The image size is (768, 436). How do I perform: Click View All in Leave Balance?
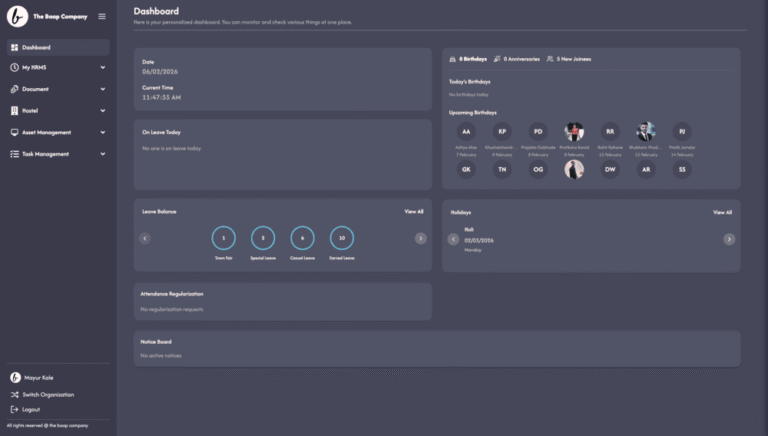click(413, 212)
